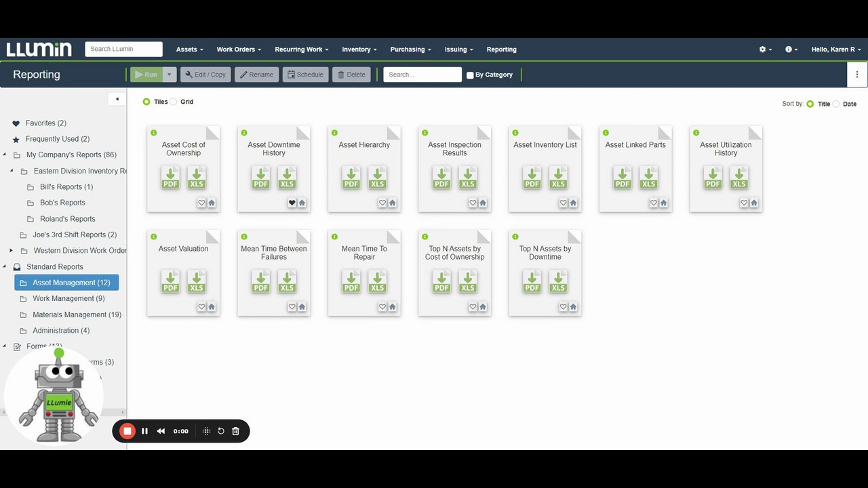Go to Reporting in top navigation

point(501,49)
